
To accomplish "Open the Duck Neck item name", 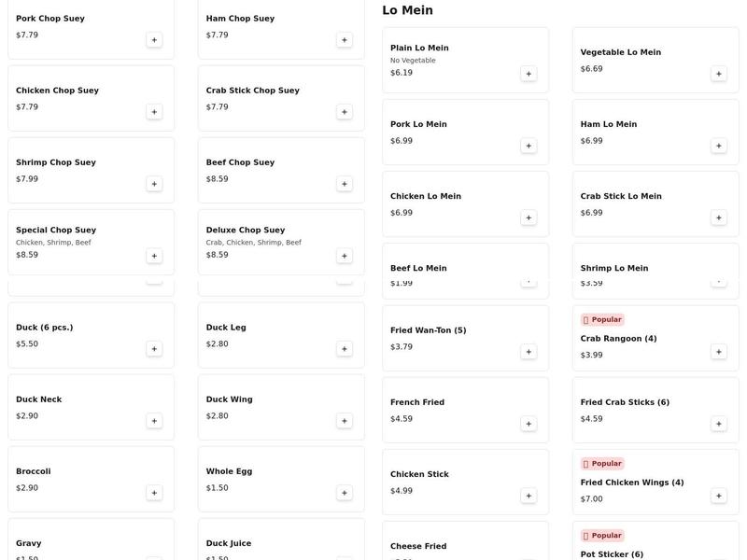I will tap(38, 399).
